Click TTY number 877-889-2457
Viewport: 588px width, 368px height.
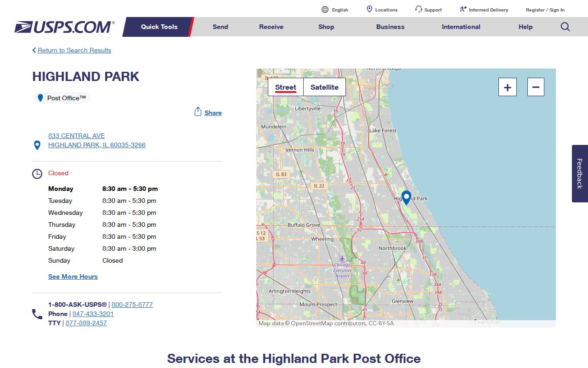(x=86, y=323)
